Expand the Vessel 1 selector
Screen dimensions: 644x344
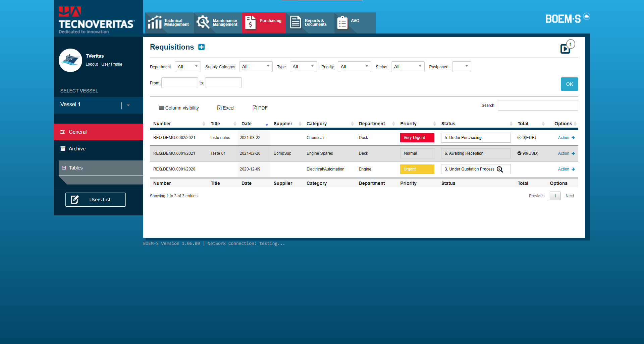(128, 105)
